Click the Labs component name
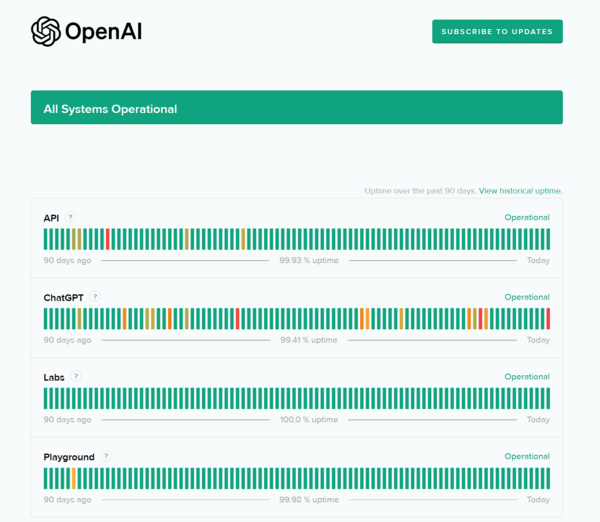600x522 pixels. (x=54, y=378)
